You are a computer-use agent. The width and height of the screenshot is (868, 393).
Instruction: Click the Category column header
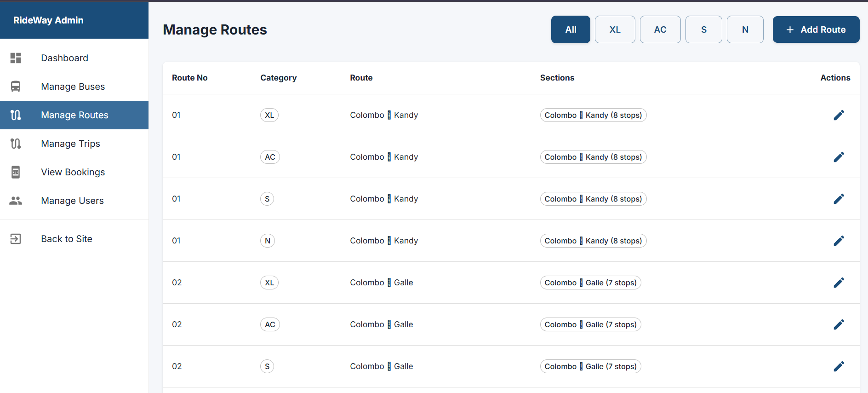(279, 78)
